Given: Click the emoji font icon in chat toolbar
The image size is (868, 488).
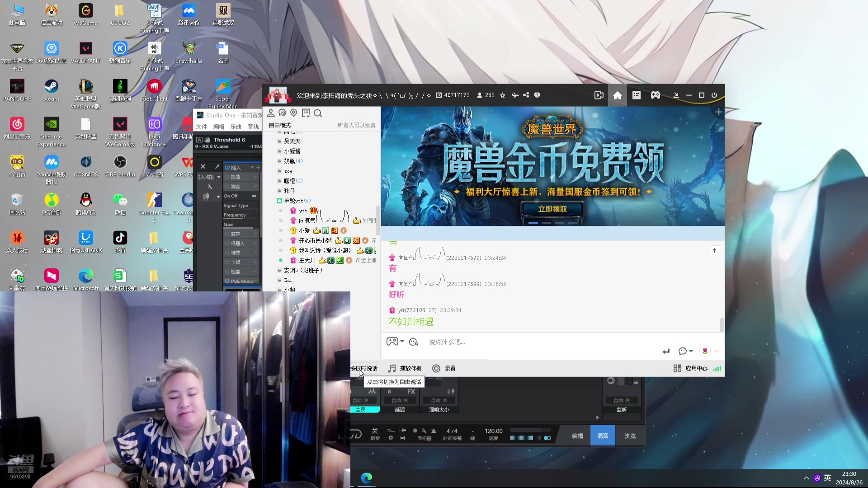Looking at the screenshot, I should click(413, 342).
